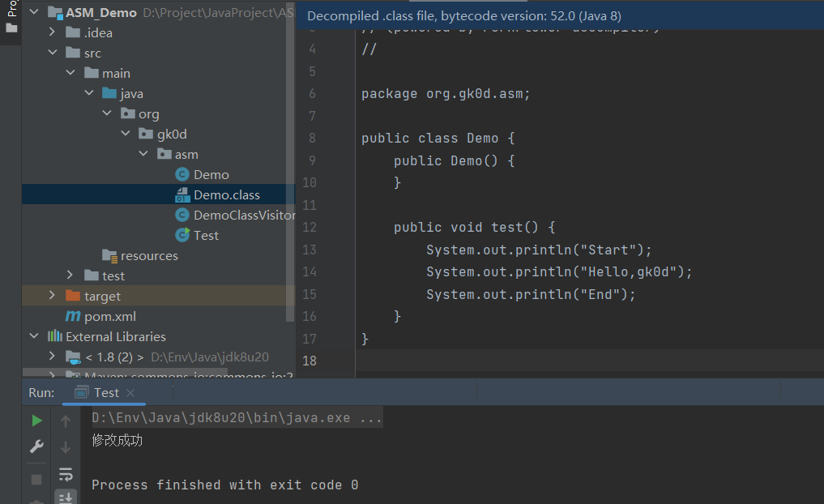Click the Test runnable class icon
This screenshot has height=504, width=824.
182,235
